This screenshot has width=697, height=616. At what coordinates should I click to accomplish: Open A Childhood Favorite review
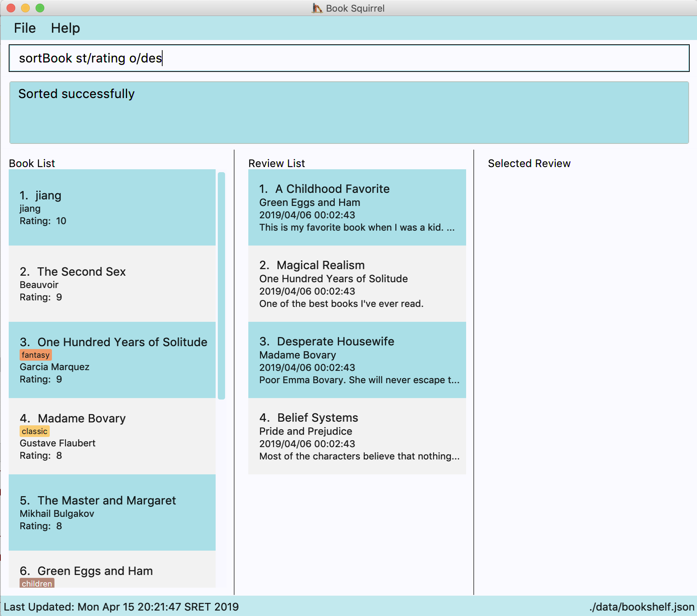357,207
